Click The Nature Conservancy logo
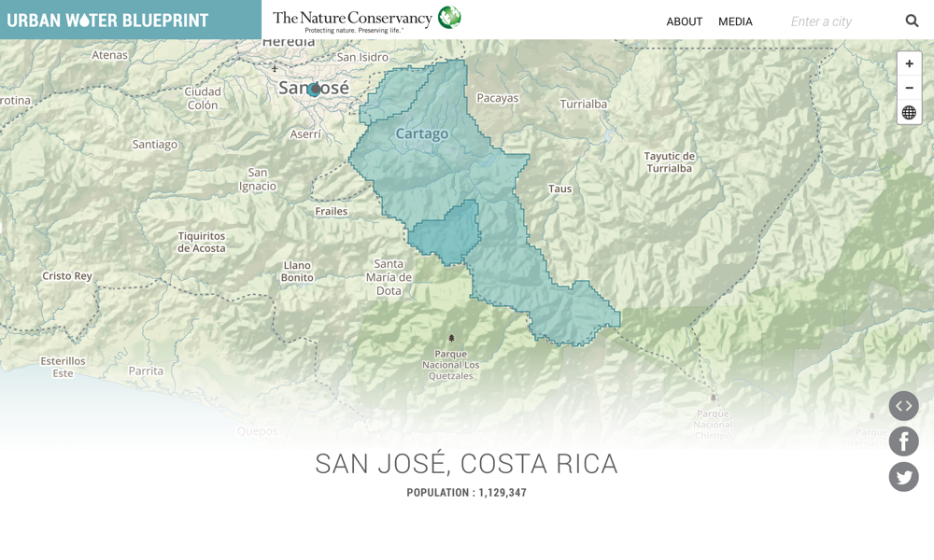Image resolution: width=934 pixels, height=560 pixels. (x=367, y=19)
